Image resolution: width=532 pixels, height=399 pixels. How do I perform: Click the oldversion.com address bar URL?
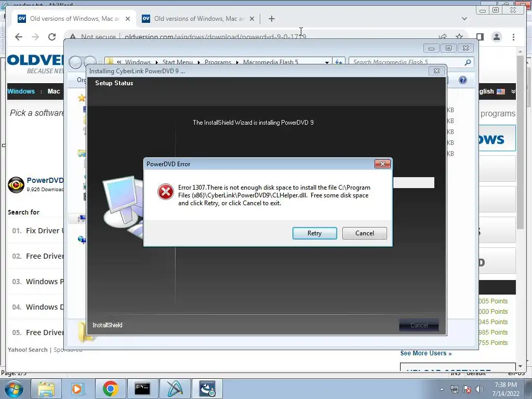[x=216, y=37]
